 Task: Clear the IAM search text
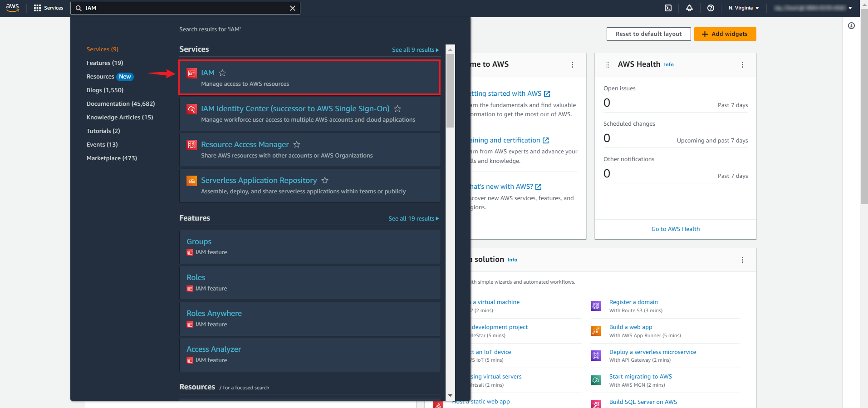pyautogui.click(x=293, y=8)
